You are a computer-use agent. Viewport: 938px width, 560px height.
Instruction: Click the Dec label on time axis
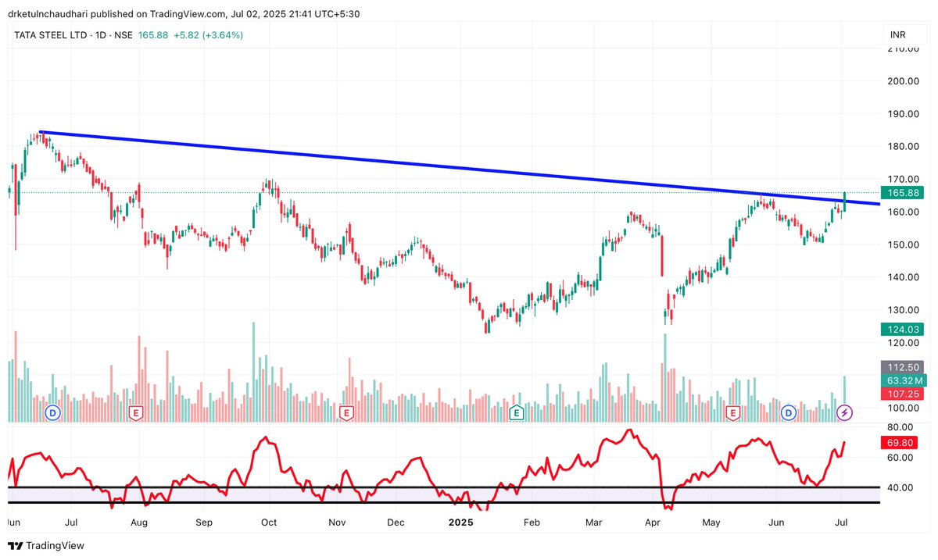point(396,521)
